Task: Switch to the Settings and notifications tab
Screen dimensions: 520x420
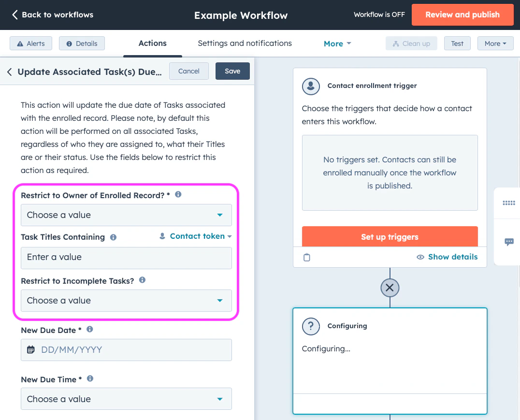Action: coord(245,43)
